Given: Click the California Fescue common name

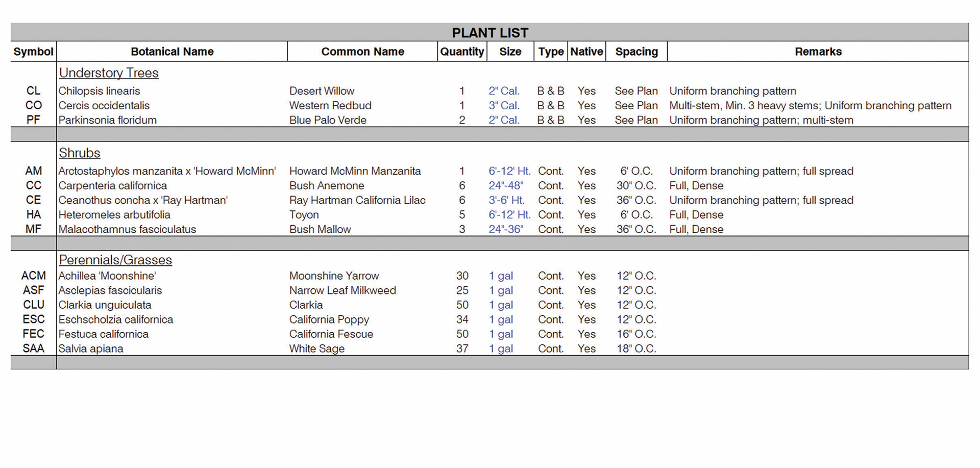Looking at the screenshot, I should point(331,334).
